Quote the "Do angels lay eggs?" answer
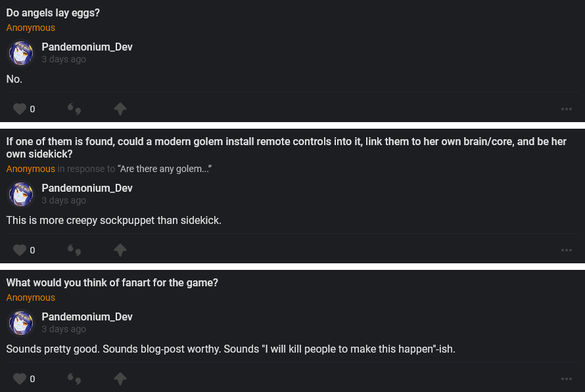The image size is (585, 392). click(x=74, y=109)
